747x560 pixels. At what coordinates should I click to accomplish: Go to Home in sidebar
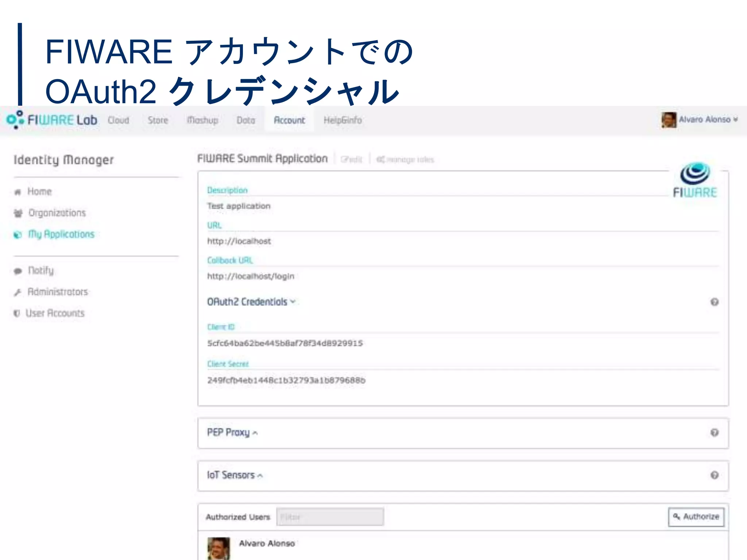(x=39, y=191)
